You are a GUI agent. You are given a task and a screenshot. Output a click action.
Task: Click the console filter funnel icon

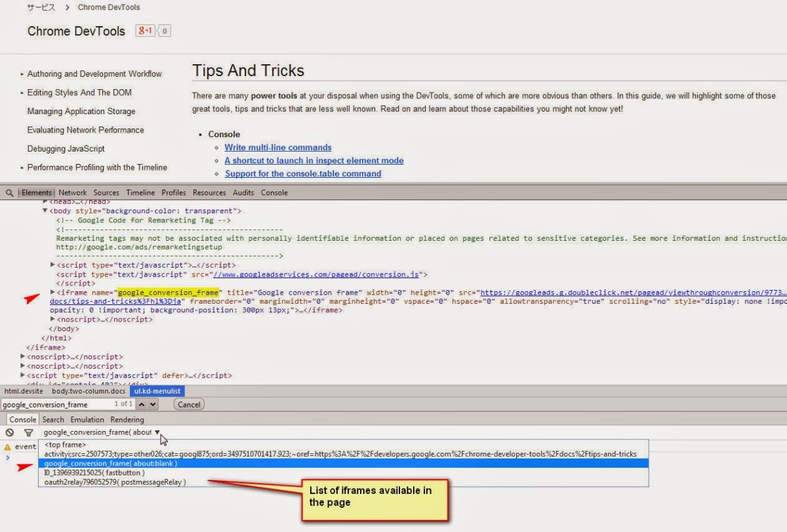click(x=28, y=433)
